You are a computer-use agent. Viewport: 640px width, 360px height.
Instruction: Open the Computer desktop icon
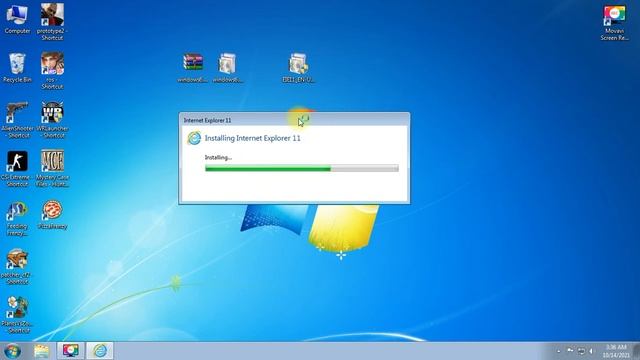(x=17, y=19)
